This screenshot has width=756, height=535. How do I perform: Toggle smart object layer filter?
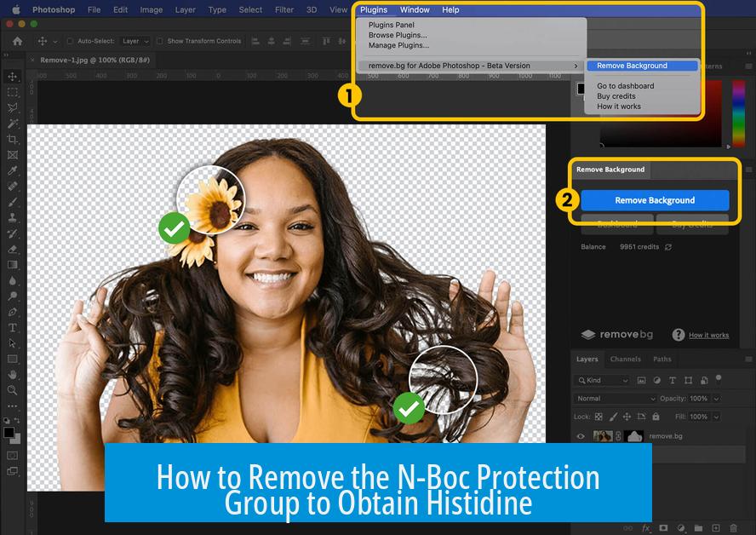704,380
